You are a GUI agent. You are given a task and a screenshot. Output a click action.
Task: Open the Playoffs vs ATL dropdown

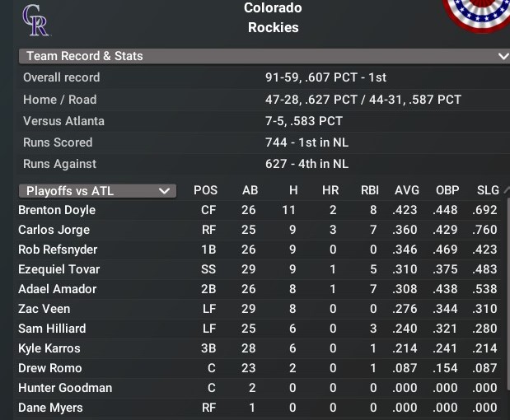point(96,191)
